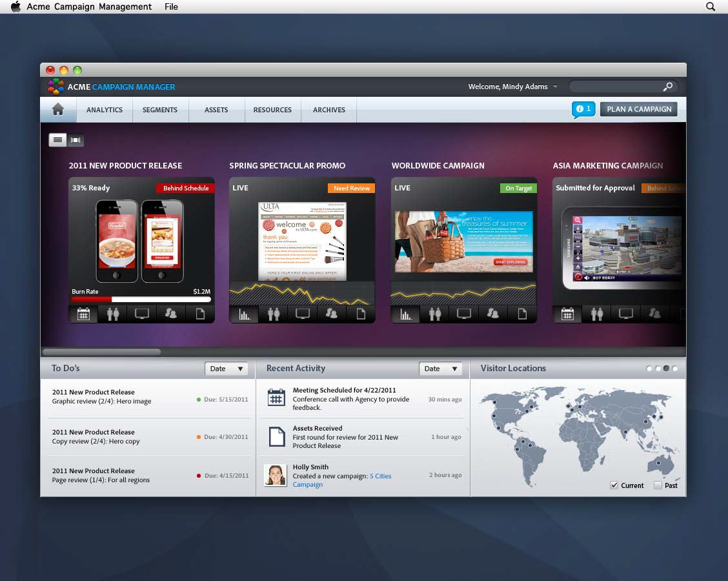Open the 5 Cities Campaign link
Image resolution: width=728 pixels, height=581 pixels.
pyautogui.click(x=341, y=480)
